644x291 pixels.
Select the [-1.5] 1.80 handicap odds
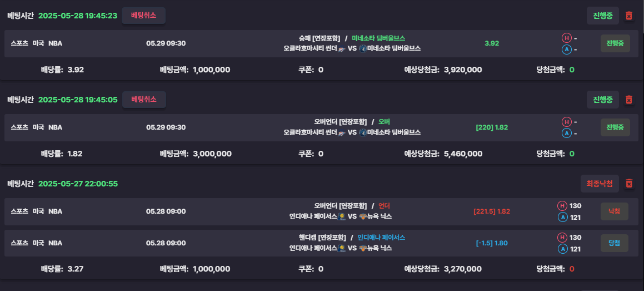click(x=492, y=243)
